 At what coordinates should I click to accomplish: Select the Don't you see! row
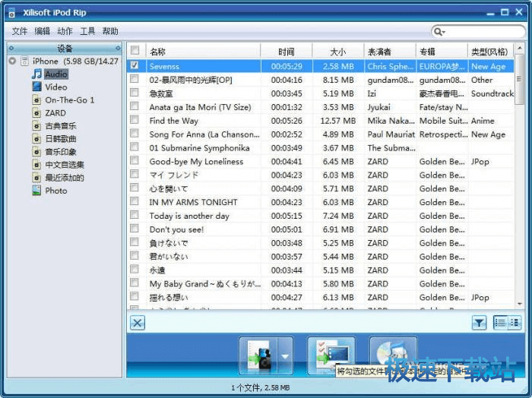click(321, 229)
